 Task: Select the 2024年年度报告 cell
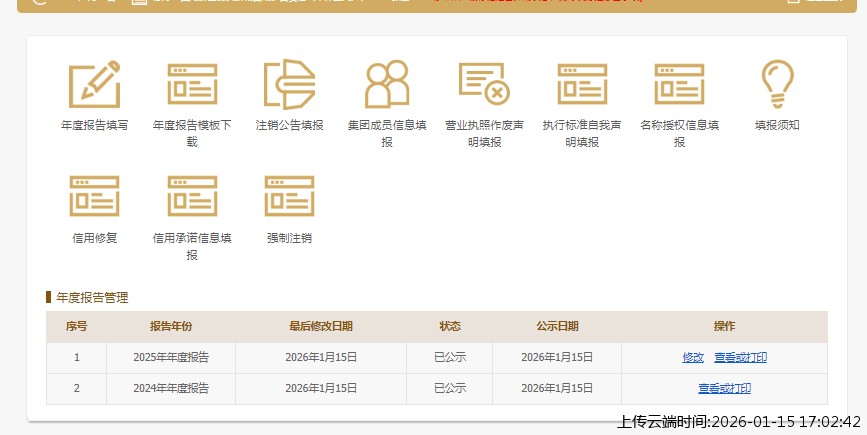coord(171,389)
